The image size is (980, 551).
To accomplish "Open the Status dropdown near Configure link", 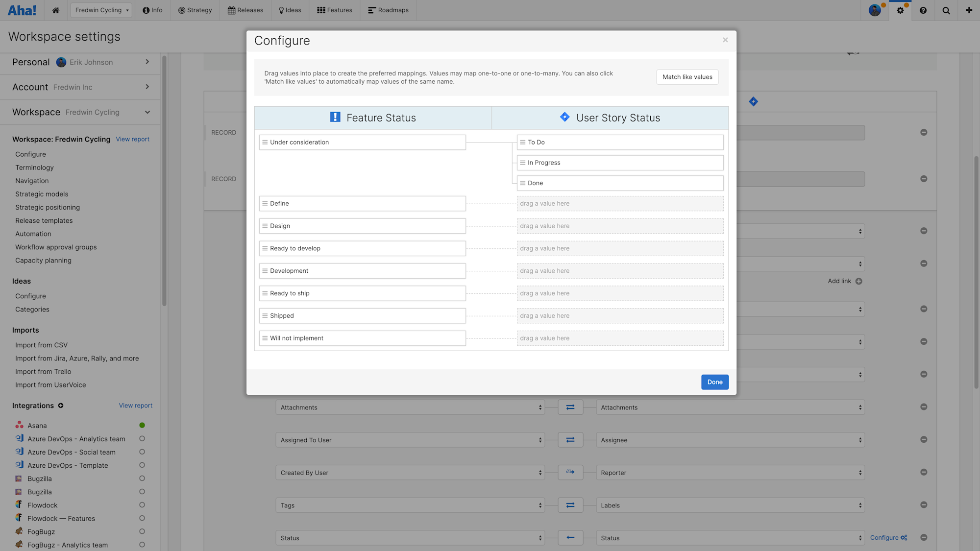I will [730, 537].
